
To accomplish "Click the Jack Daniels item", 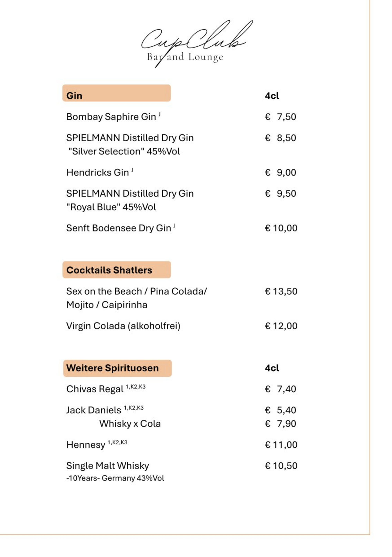I will (105, 410).
